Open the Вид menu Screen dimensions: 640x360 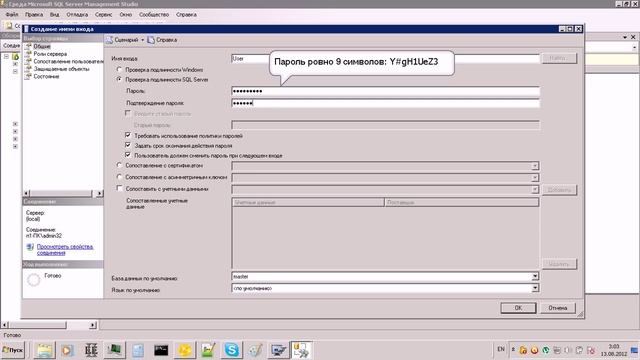click(x=55, y=14)
